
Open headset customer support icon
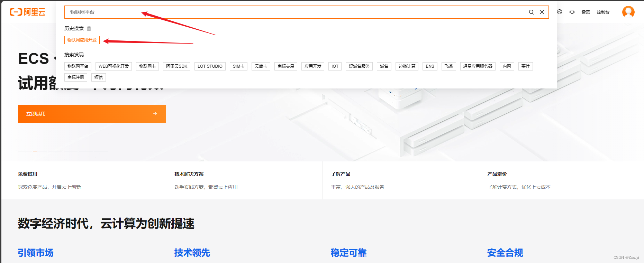(572, 12)
